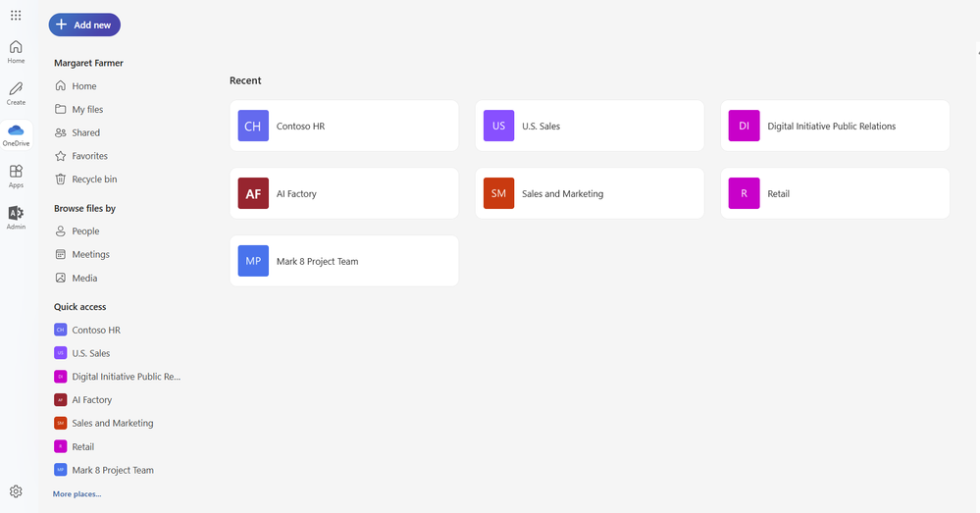Open the Admin center icon

pos(16,217)
